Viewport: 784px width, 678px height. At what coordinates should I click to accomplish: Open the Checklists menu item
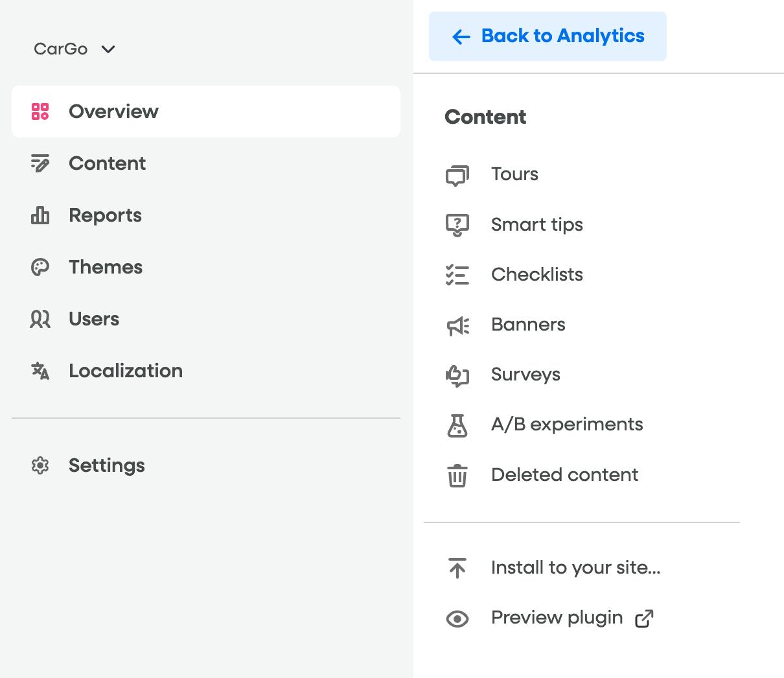(x=536, y=275)
